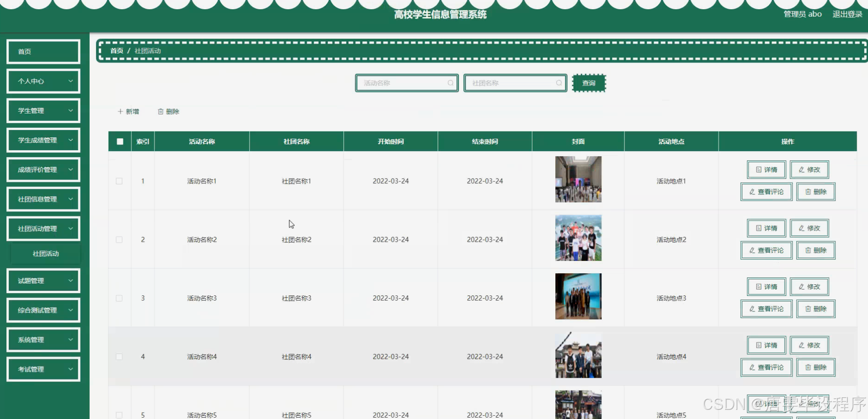The image size is (868, 419).
Task: Click row 删除 for 活动名称1
Action: coord(816,192)
